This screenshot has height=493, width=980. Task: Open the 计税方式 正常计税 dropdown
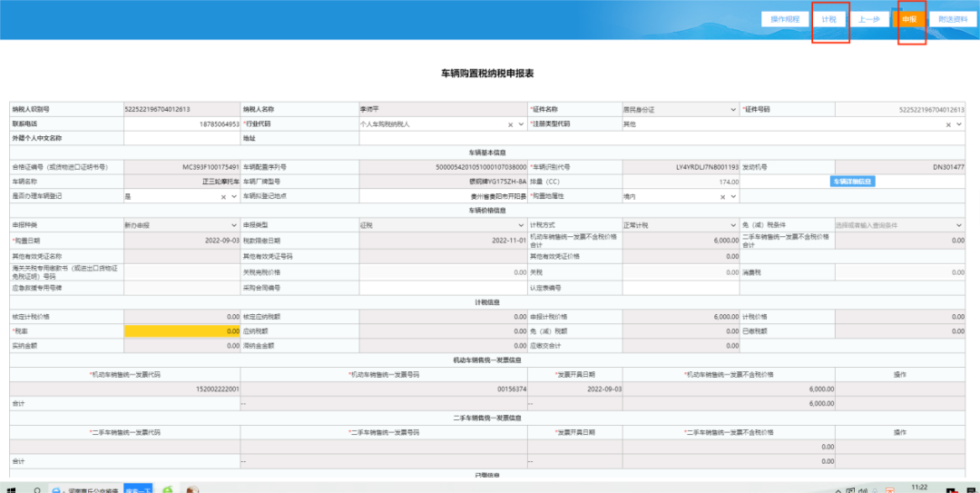[733, 225]
